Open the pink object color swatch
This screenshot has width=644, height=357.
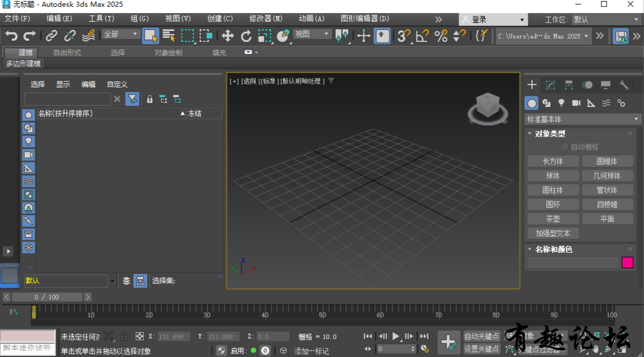(x=627, y=262)
